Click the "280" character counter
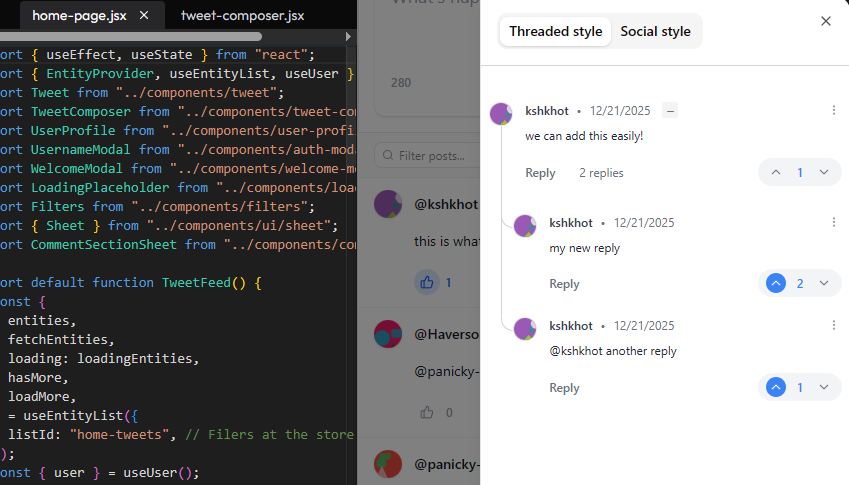849x485 pixels. [x=401, y=83]
